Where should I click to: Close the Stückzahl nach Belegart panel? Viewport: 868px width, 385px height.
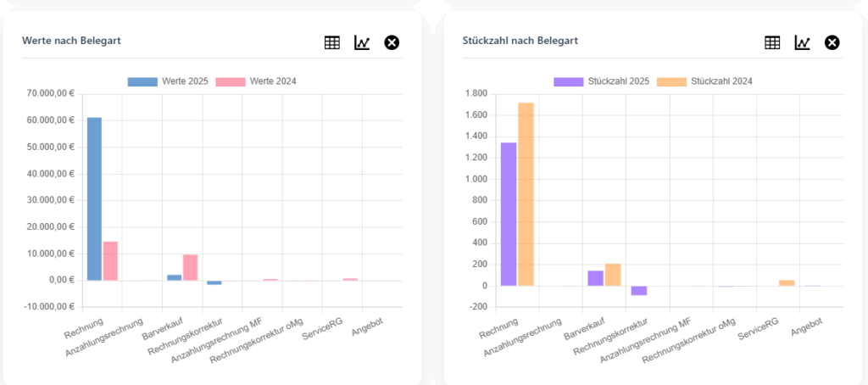832,42
